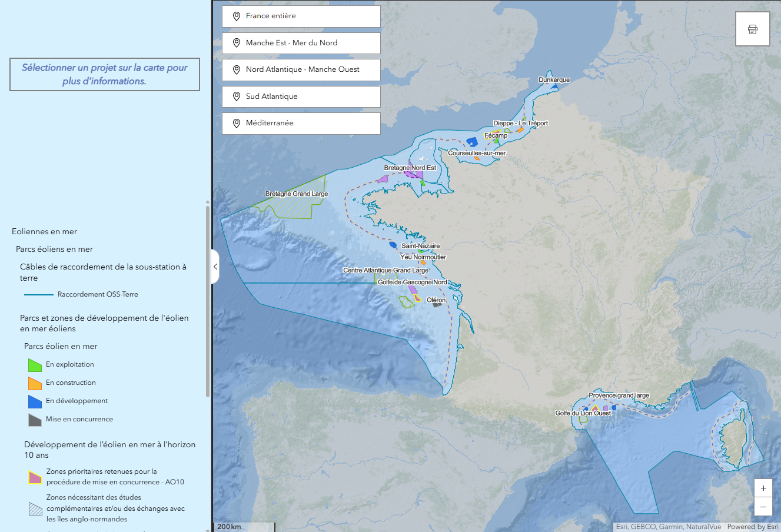Select the France entière bookmark
This screenshot has width=781, height=532.
click(301, 16)
